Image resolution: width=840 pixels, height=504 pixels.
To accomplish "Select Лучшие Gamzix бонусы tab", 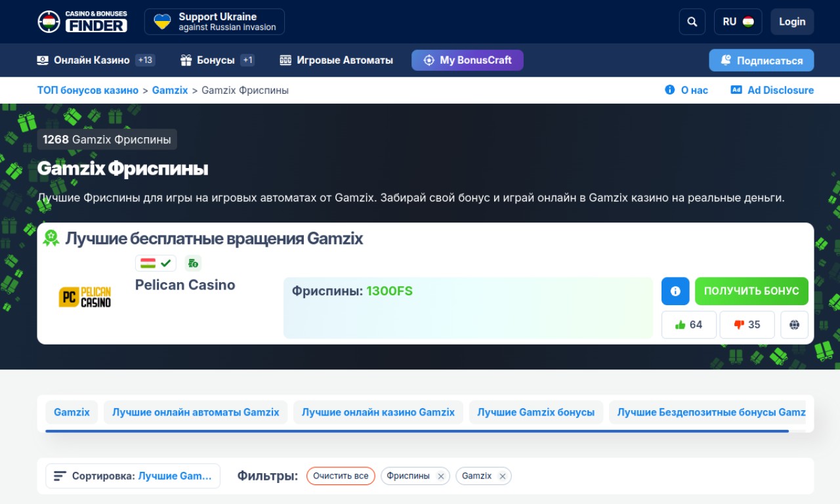I will [x=535, y=412].
